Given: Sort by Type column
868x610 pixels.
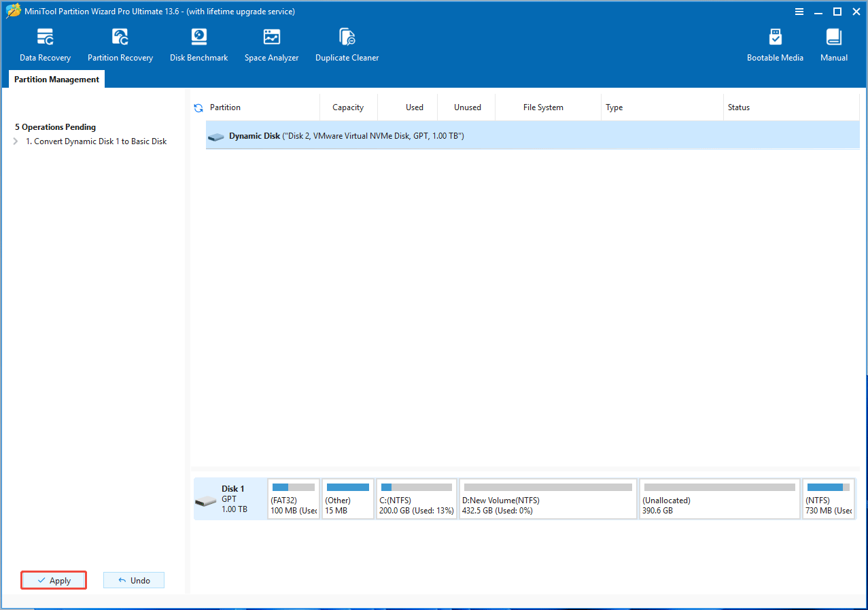Looking at the screenshot, I should [x=663, y=107].
